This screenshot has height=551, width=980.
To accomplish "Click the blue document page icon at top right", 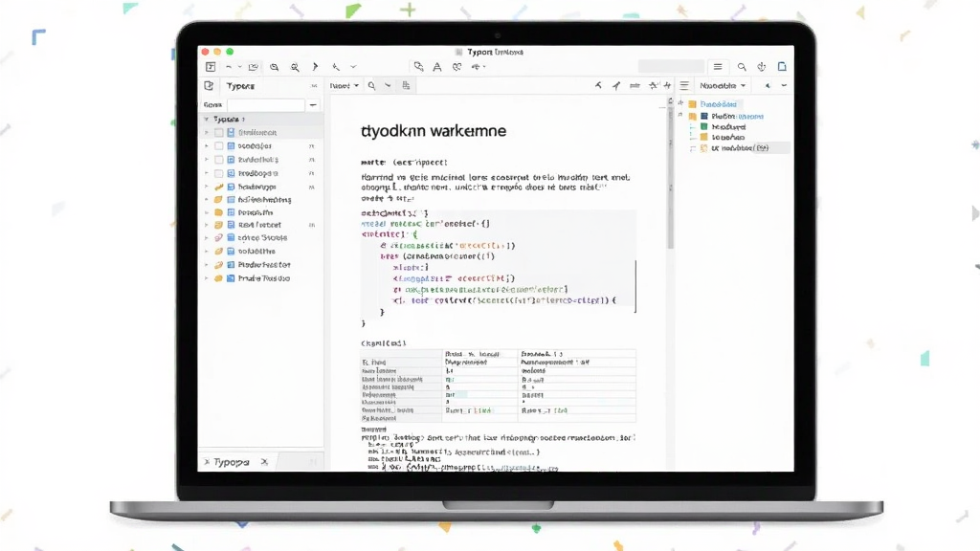I will pyautogui.click(x=782, y=67).
